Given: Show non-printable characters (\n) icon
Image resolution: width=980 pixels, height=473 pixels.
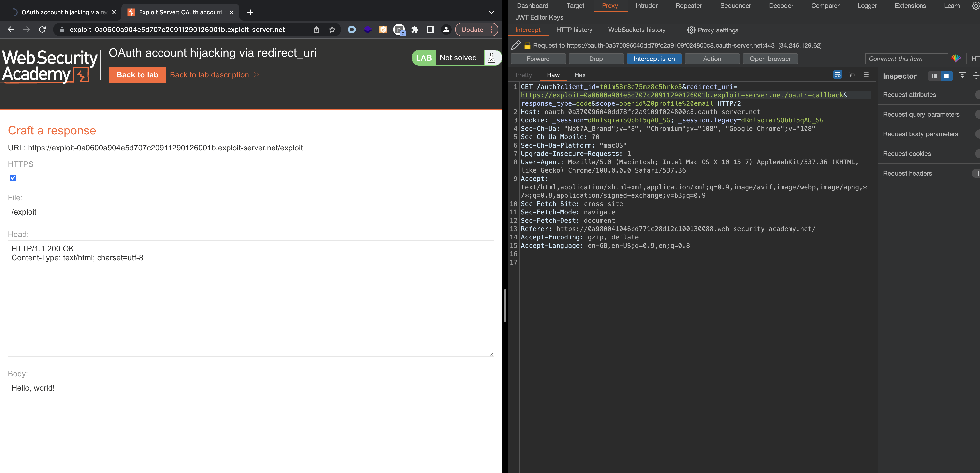Looking at the screenshot, I should click(x=852, y=74).
